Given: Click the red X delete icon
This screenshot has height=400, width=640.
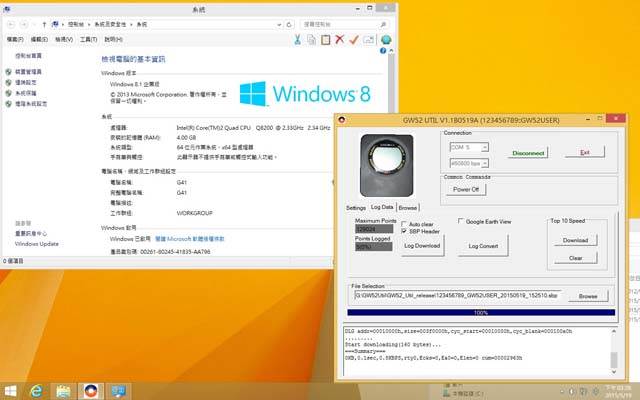Looking at the screenshot, I should tap(340, 40).
